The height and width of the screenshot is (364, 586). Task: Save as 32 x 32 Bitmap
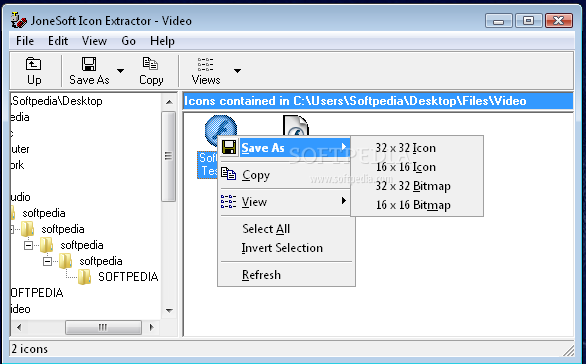[417, 186]
